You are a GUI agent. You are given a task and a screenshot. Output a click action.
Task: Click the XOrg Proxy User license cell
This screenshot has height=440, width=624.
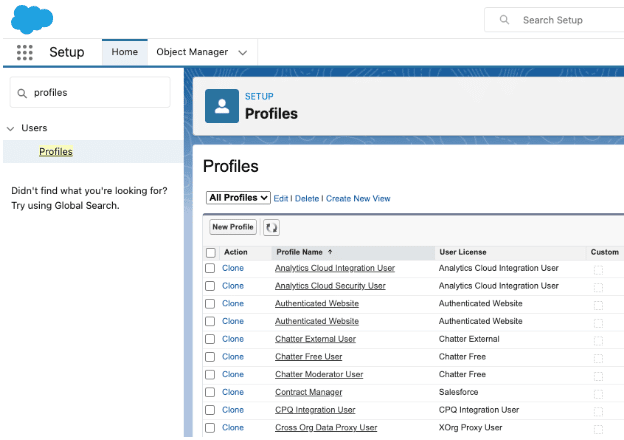point(470,428)
